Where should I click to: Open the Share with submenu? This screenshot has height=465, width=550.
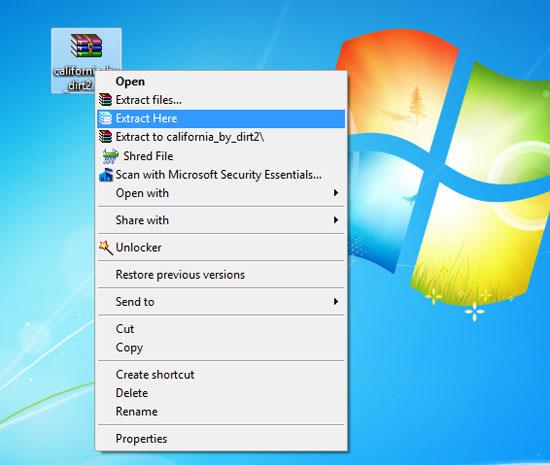221,220
